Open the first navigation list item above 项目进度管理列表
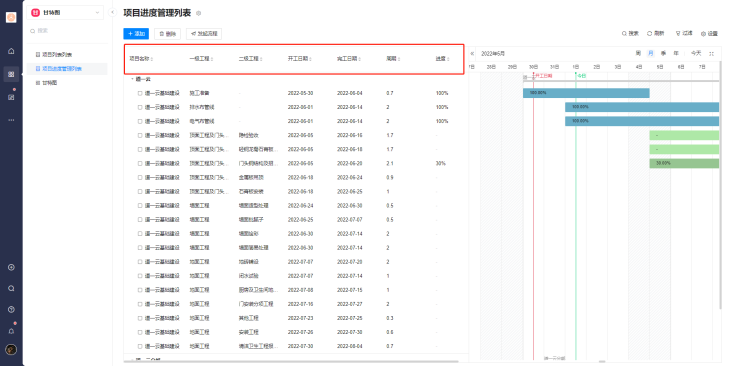 (66, 55)
